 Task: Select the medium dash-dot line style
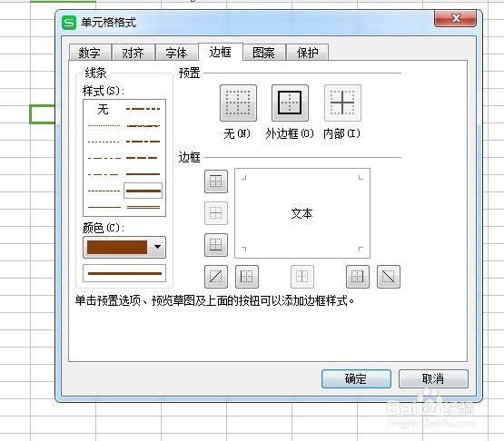pos(143,142)
